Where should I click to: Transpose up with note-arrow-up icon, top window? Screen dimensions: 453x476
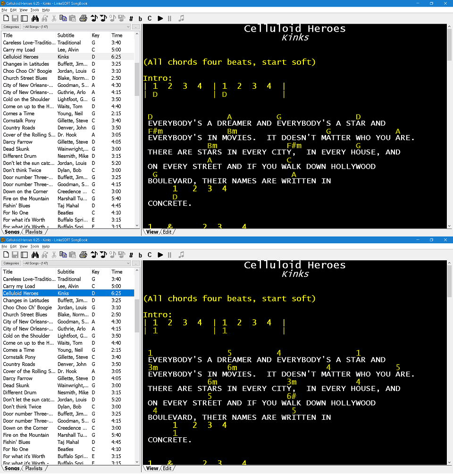click(x=94, y=18)
